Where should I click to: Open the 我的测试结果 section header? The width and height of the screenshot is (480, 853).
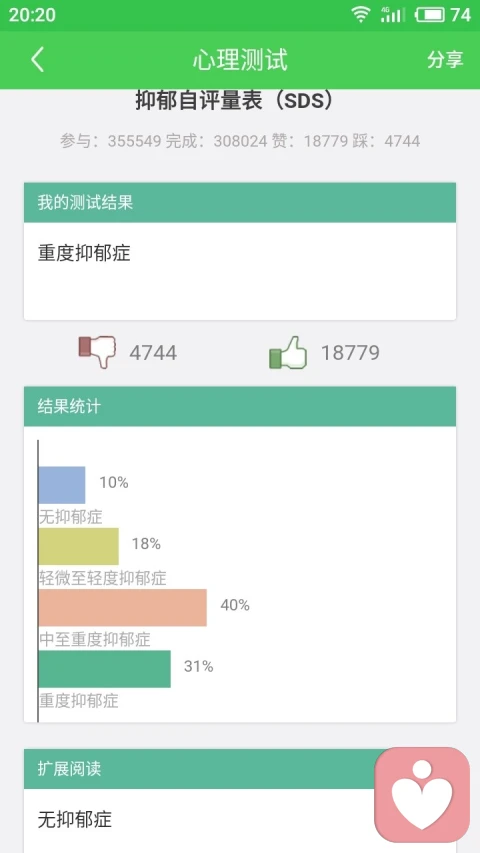239,202
